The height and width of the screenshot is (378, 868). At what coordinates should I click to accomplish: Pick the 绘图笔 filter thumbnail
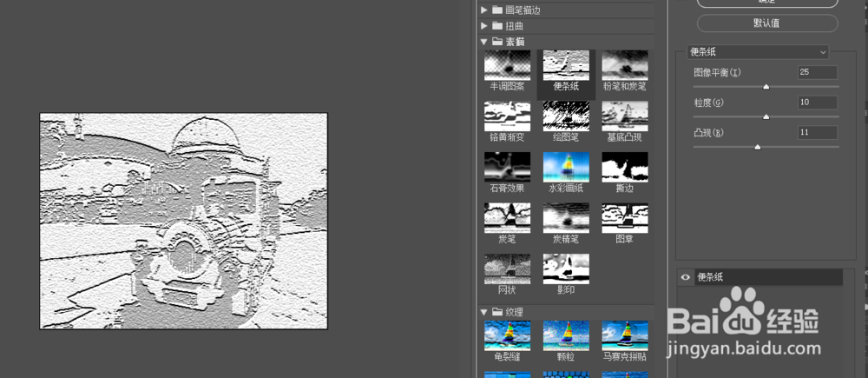pyautogui.click(x=566, y=116)
